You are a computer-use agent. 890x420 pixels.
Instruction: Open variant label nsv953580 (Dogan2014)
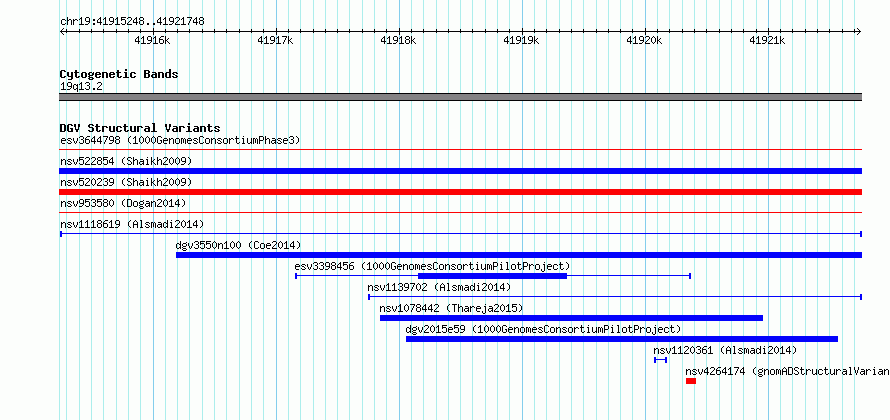(x=123, y=203)
